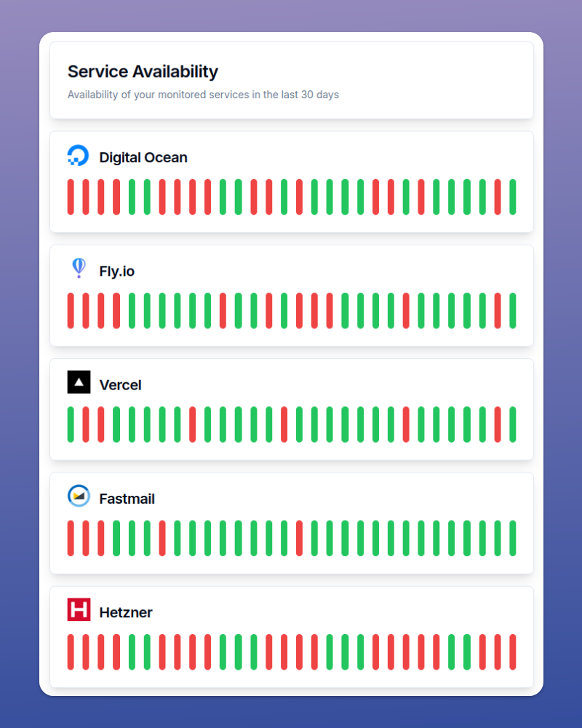The width and height of the screenshot is (582, 728).
Task: Click the Fly.io balloon icon
Action: tap(78, 268)
